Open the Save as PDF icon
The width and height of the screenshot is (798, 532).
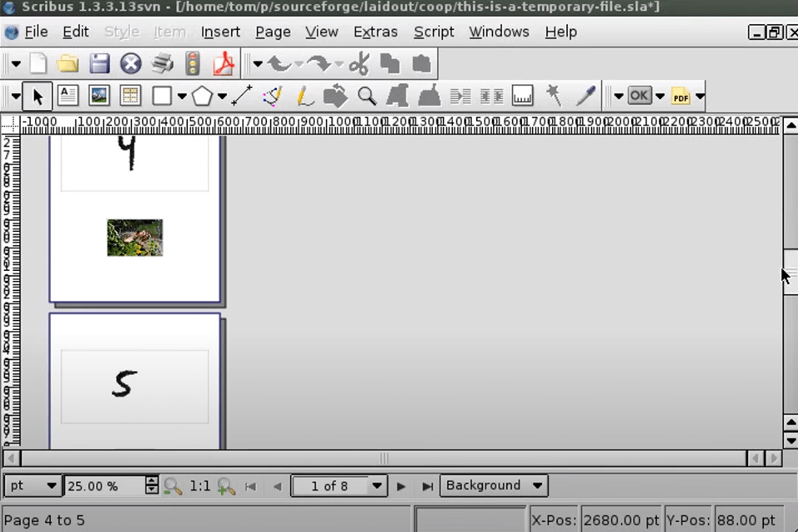(x=223, y=63)
